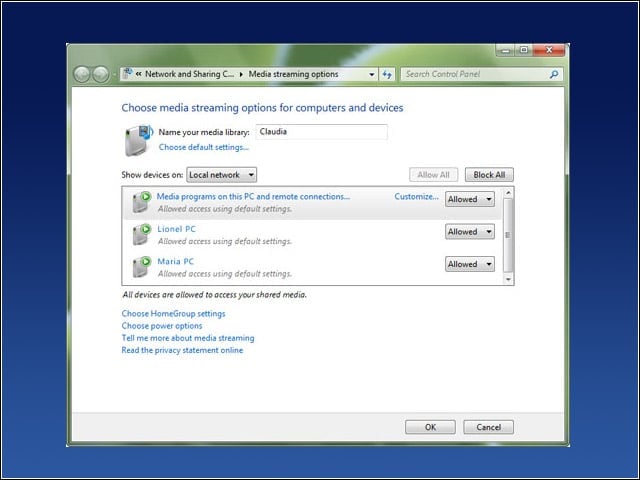Click the Lionel PC link
The image size is (640, 480).
tap(176, 229)
